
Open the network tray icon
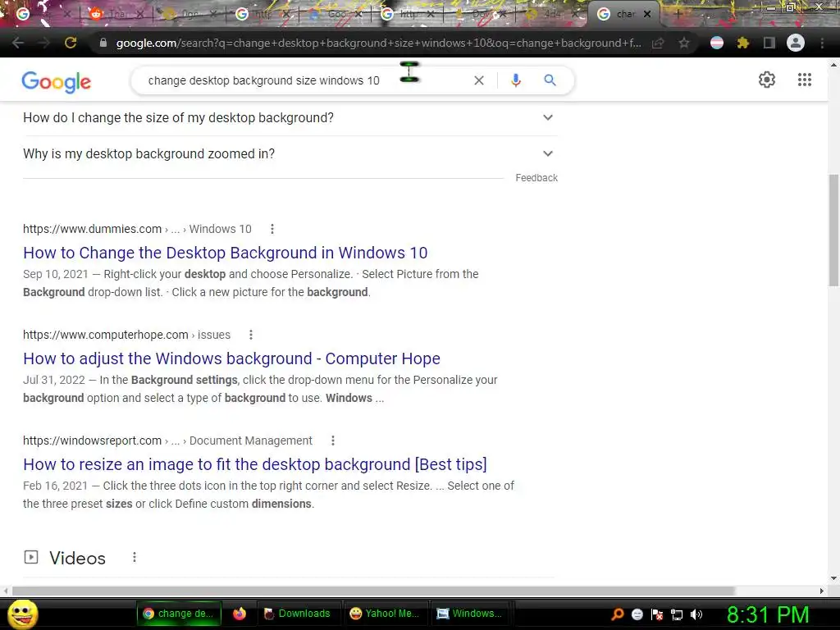coord(677,614)
